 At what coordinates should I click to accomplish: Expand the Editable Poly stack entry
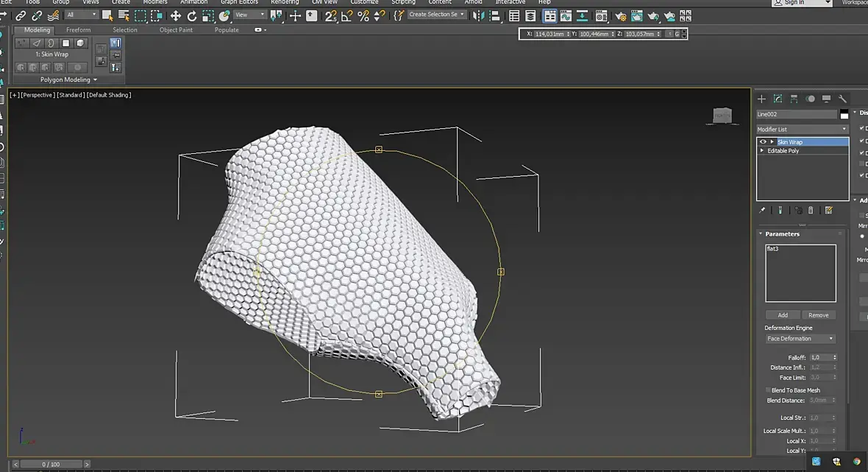[762, 151]
